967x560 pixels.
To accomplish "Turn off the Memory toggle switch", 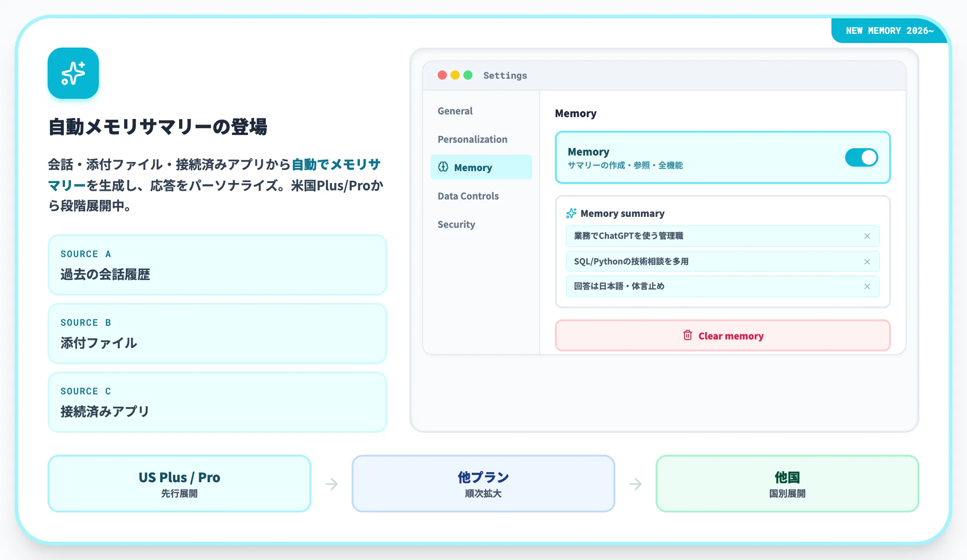I will coord(861,157).
